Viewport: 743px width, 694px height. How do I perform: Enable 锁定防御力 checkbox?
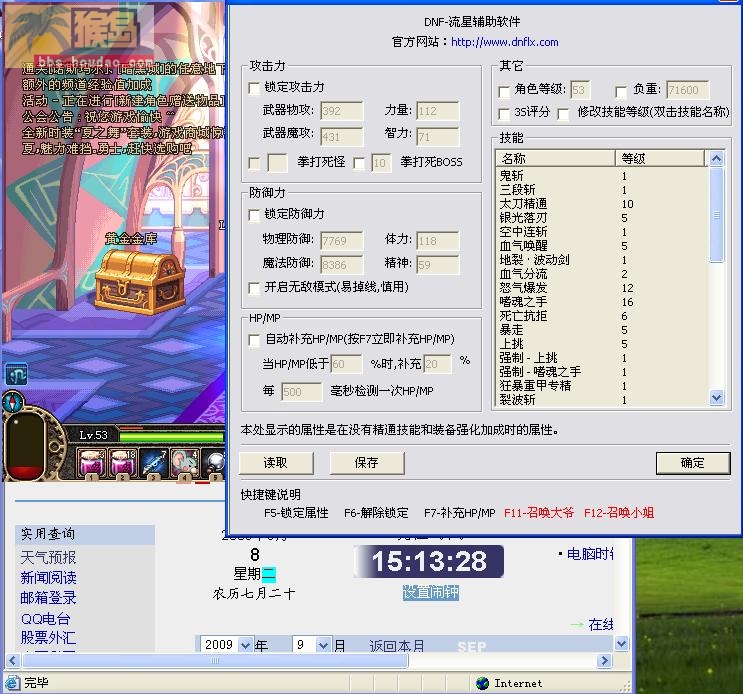(254, 215)
